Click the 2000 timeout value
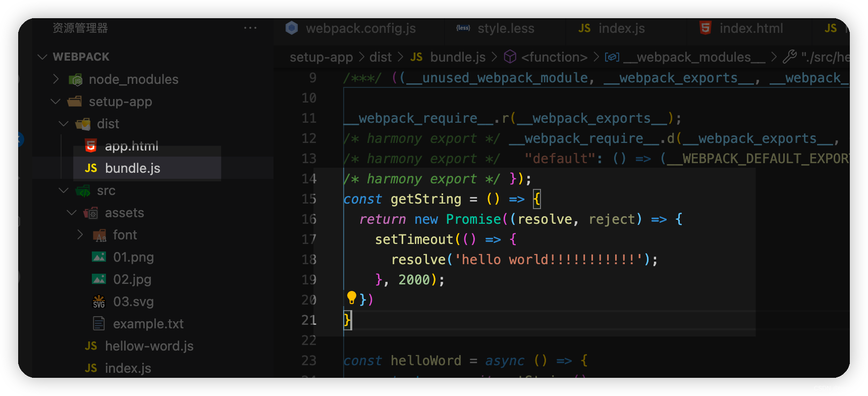The width and height of the screenshot is (868, 396). [414, 280]
